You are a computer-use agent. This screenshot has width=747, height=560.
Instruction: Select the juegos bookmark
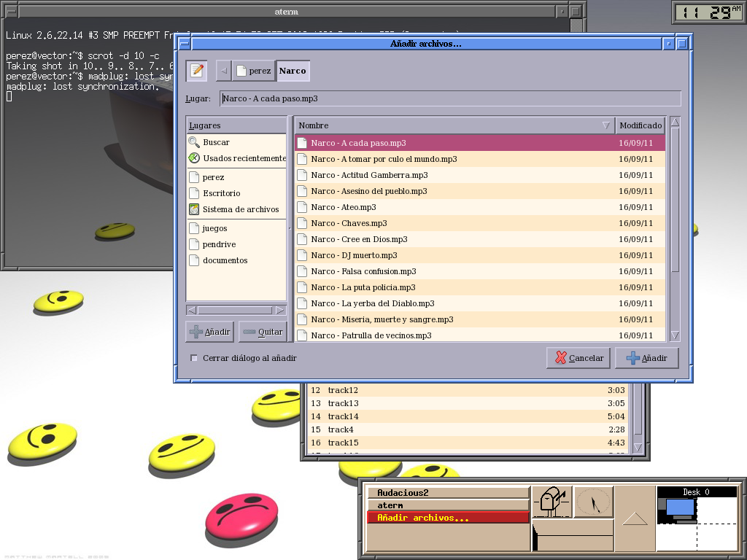(x=236, y=228)
